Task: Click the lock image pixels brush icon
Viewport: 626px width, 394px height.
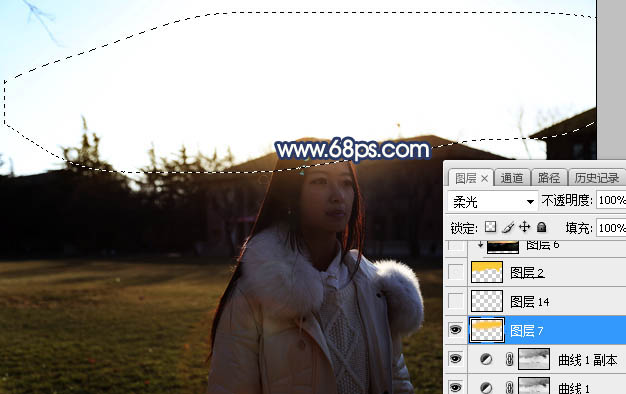Action: pyautogui.click(x=508, y=228)
